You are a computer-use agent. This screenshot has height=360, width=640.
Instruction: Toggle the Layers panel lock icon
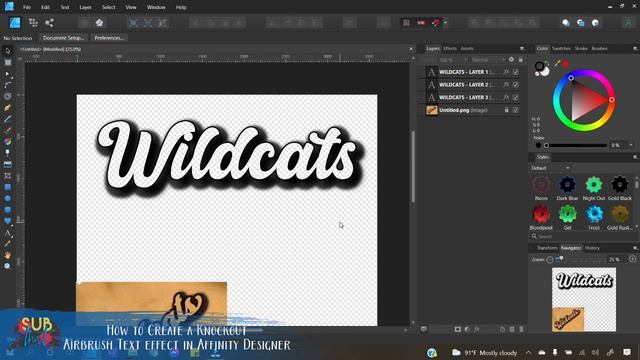tap(521, 60)
